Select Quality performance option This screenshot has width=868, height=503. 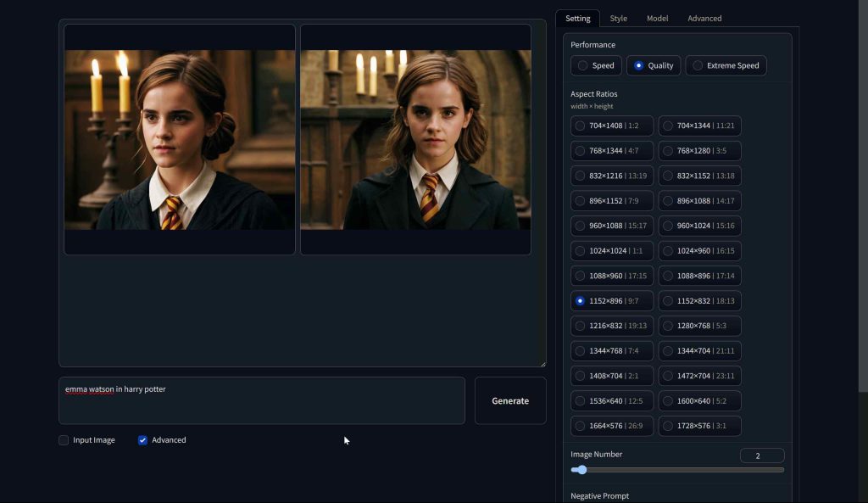654,65
